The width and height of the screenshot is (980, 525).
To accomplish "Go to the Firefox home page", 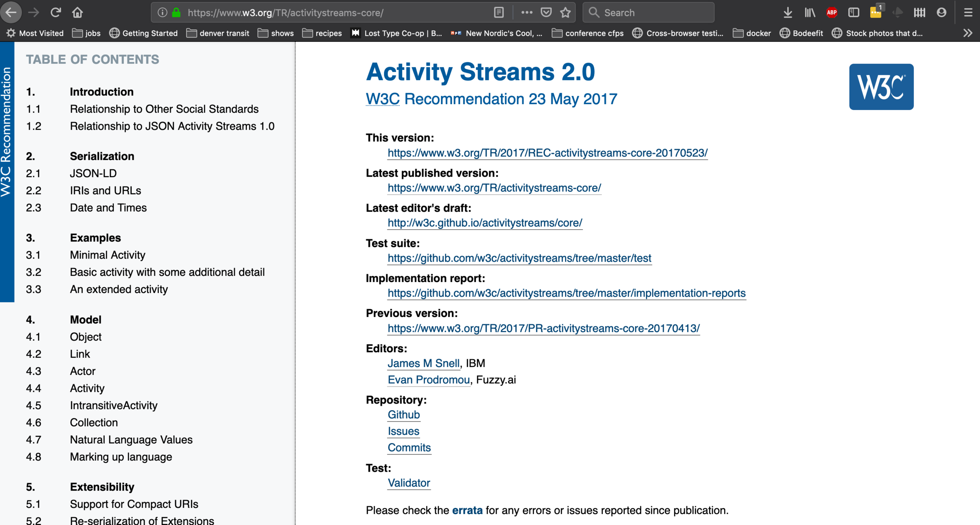I will pyautogui.click(x=77, y=13).
